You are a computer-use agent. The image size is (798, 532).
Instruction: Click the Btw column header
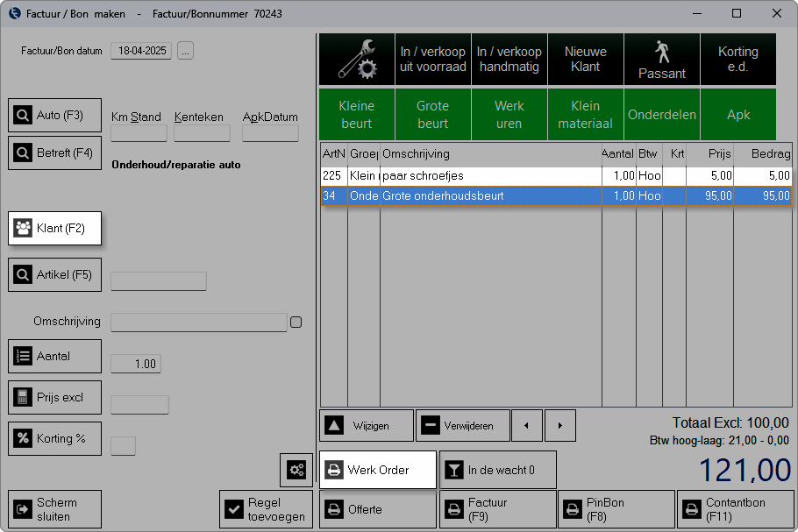(x=650, y=153)
